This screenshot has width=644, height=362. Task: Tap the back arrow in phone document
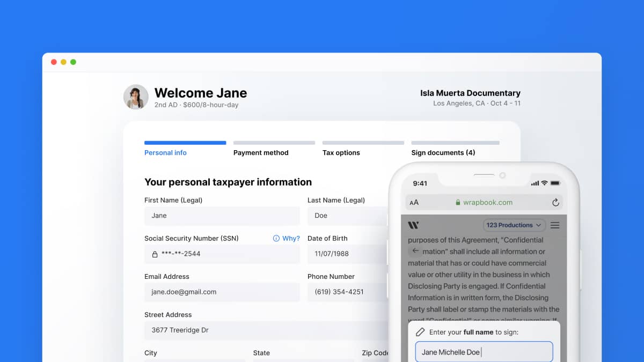pyautogui.click(x=415, y=251)
